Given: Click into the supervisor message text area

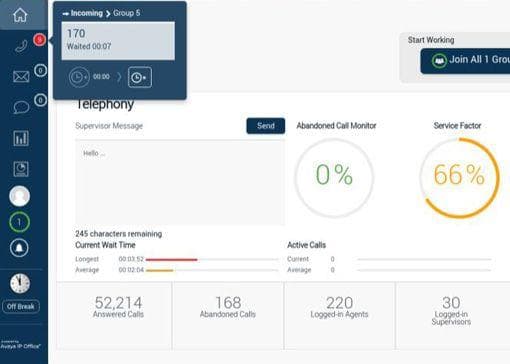Looking at the screenshot, I should (180, 183).
